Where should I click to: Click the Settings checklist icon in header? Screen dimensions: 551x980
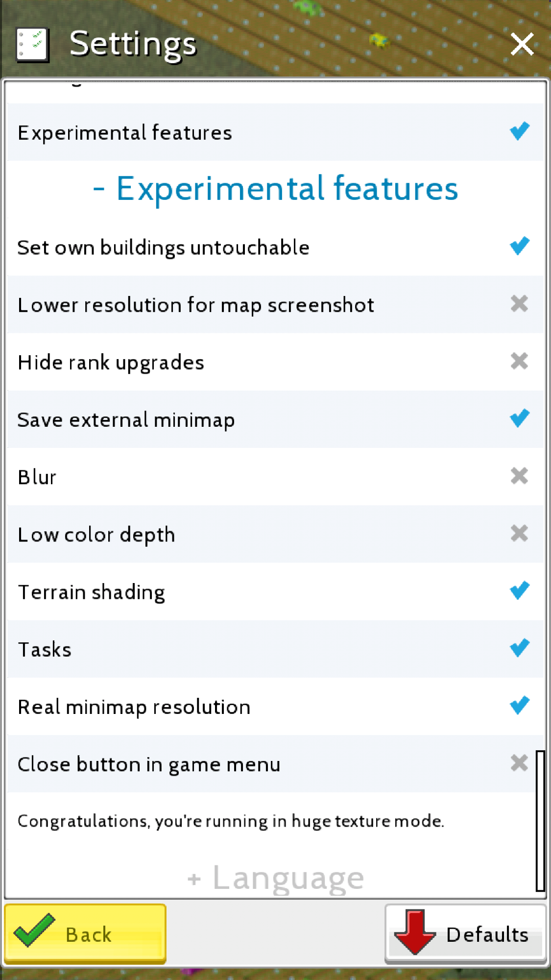[32, 45]
